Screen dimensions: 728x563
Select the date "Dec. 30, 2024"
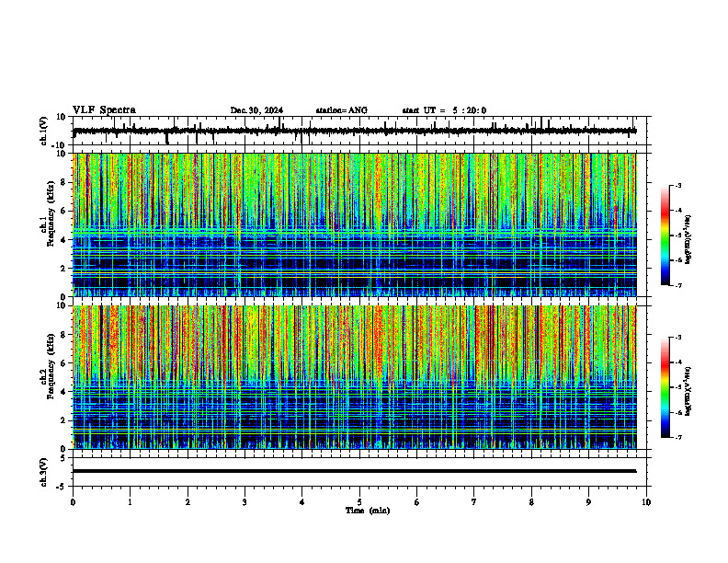pyautogui.click(x=256, y=110)
